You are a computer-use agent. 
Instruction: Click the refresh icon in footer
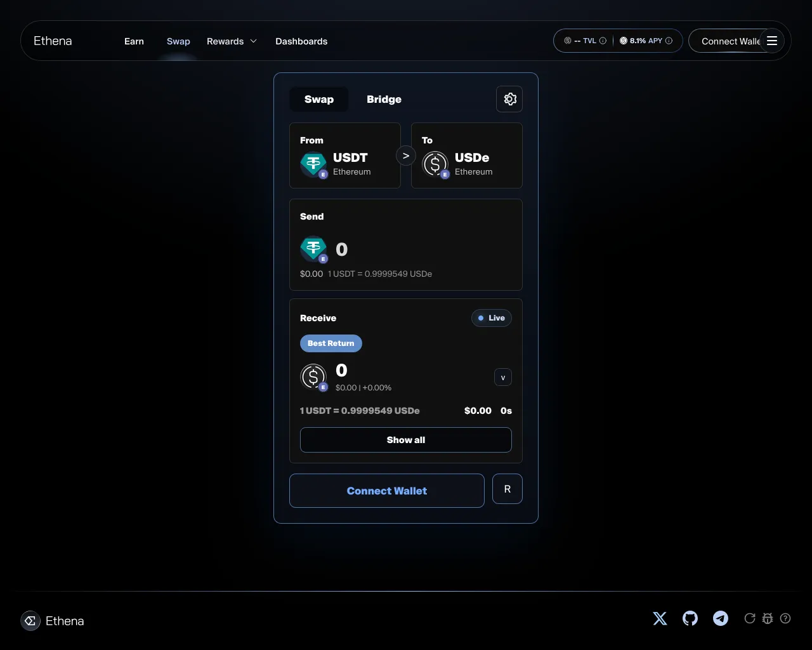750,618
